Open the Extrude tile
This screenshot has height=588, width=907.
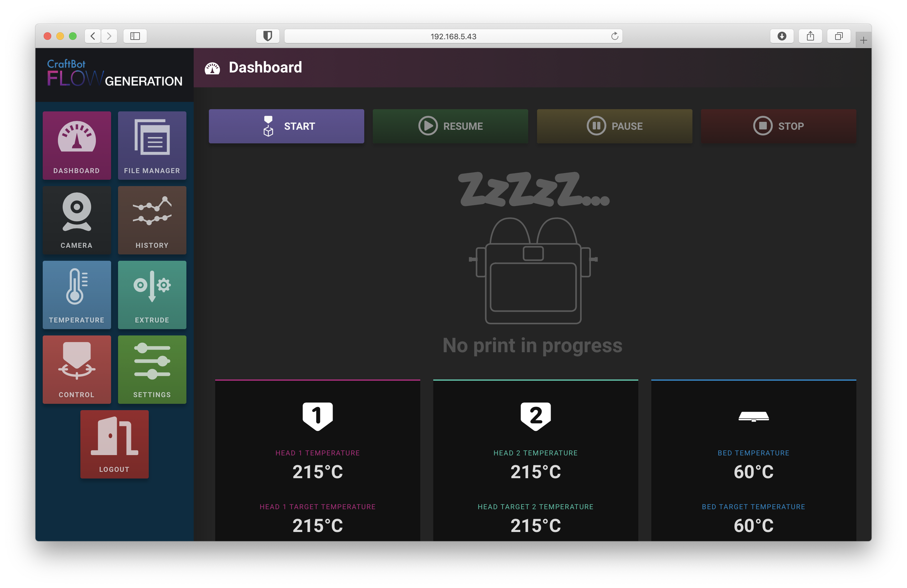click(152, 295)
